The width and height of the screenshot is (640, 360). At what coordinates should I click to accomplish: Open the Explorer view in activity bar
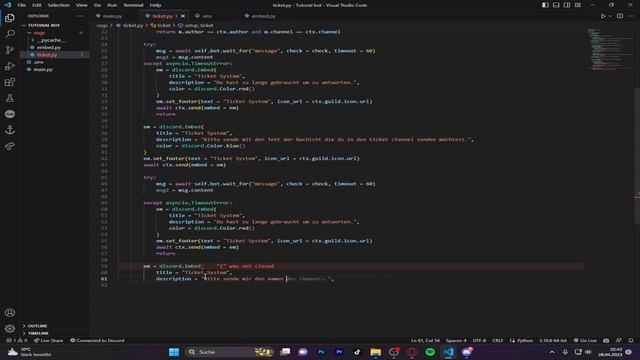10,18
